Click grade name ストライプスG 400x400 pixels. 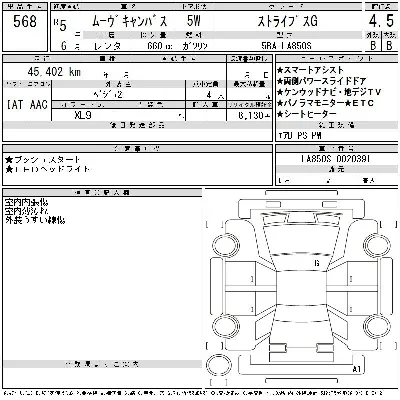288,22
